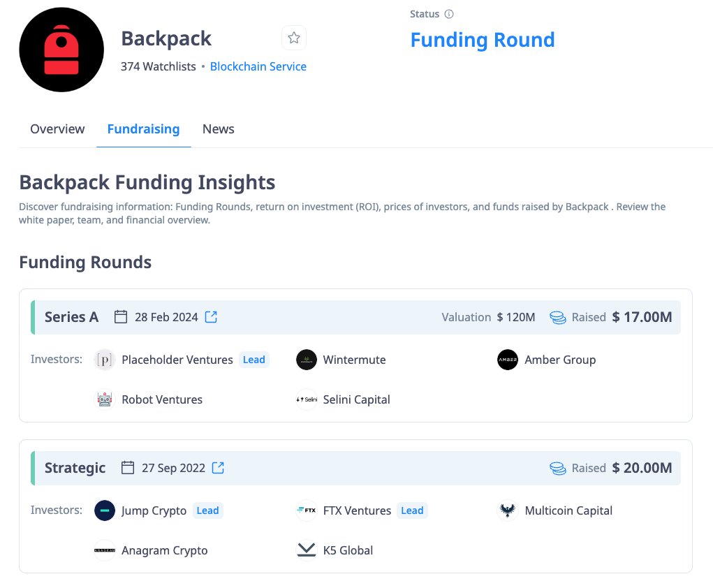Click the Robot Ventures robot icon
Image resolution: width=713 pixels, height=588 pixels.
pyautogui.click(x=105, y=399)
